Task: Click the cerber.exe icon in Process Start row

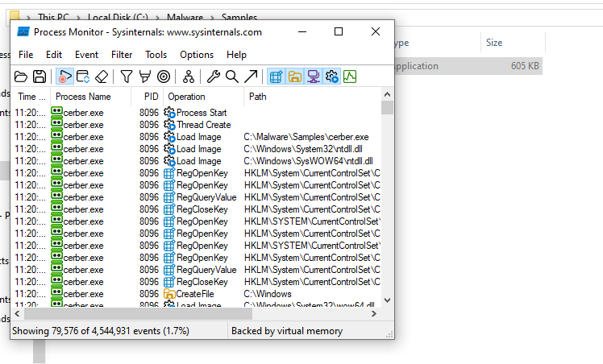Action: point(57,112)
